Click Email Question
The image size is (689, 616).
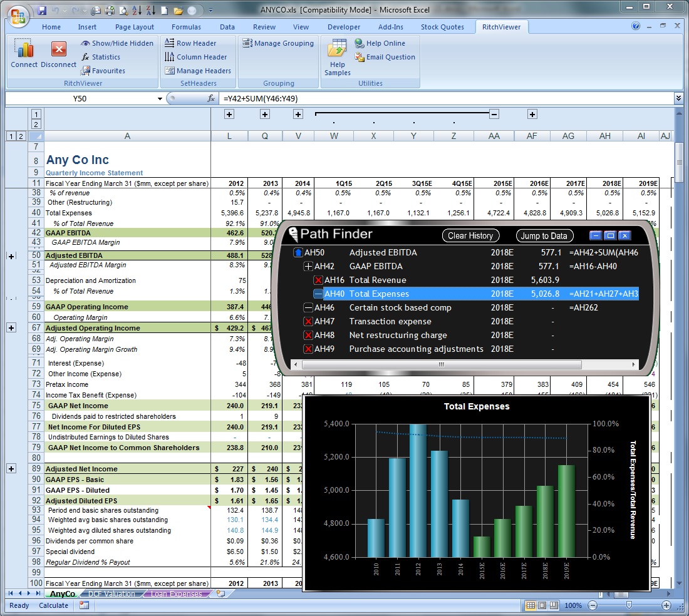tap(385, 56)
